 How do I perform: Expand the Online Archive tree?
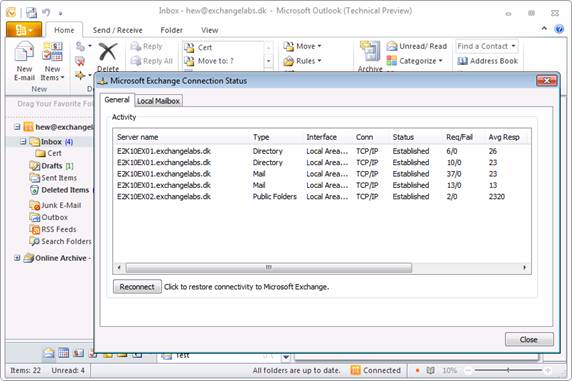pos(17,258)
